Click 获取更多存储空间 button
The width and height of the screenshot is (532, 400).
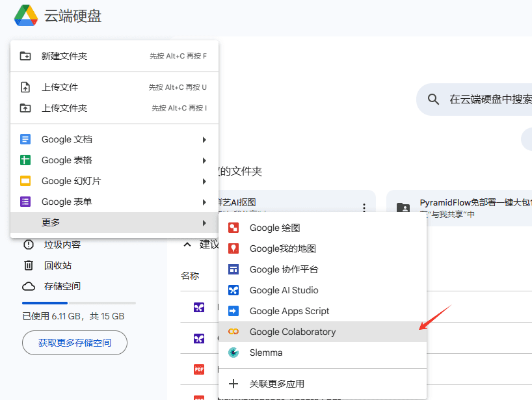(x=75, y=343)
